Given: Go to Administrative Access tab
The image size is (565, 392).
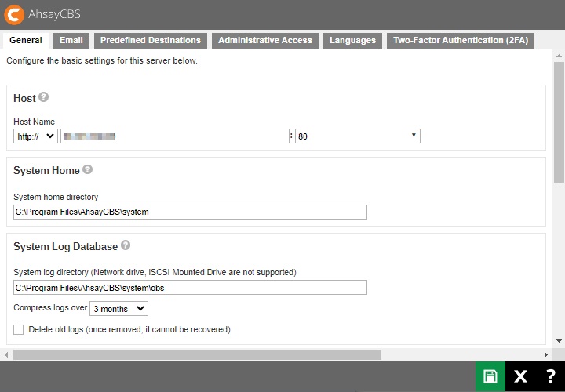Looking at the screenshot, I should (x=265, y=41).
